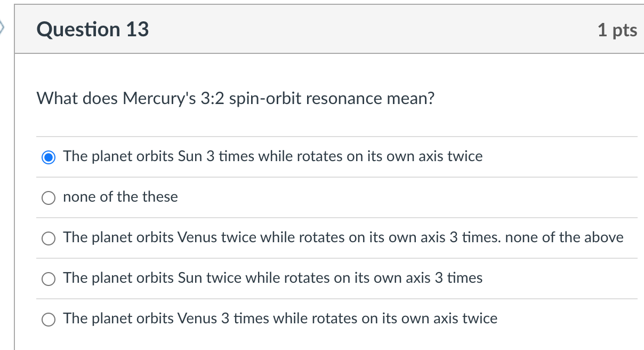Viewport: 644px width, 350px height.
Task: Click the Question 13 header title
Action: 93,29
